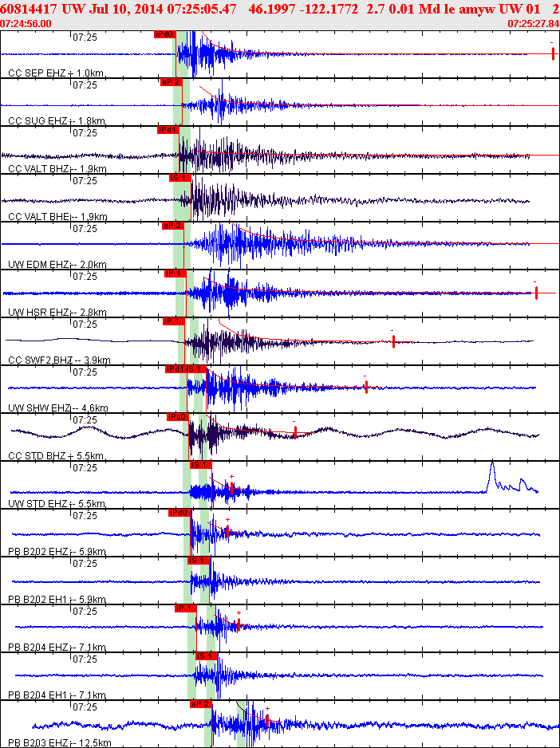Click the coda end marker on CC STD BHZ
Viewport: 560px width, 748px height.
[295, 432]
